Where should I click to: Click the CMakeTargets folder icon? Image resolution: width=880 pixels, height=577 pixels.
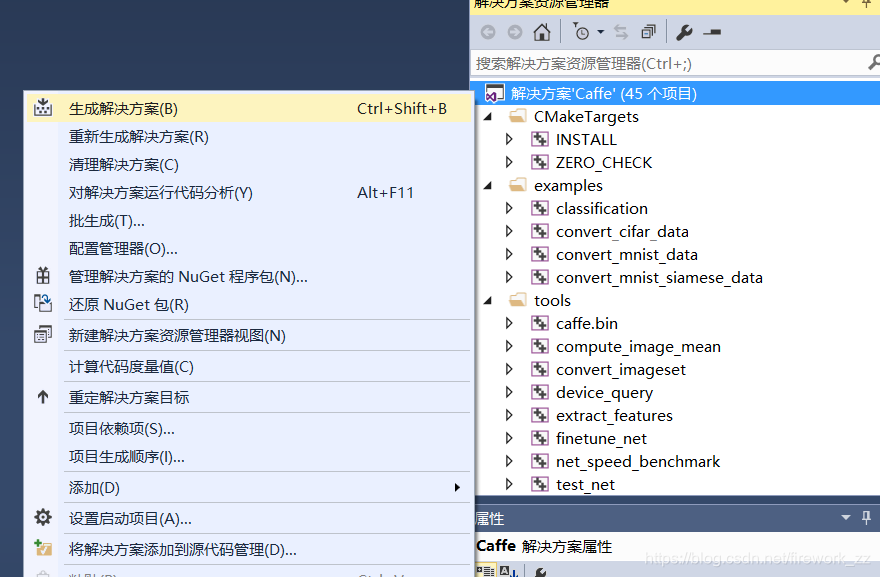pyautogui.click(x=517, y=116)
